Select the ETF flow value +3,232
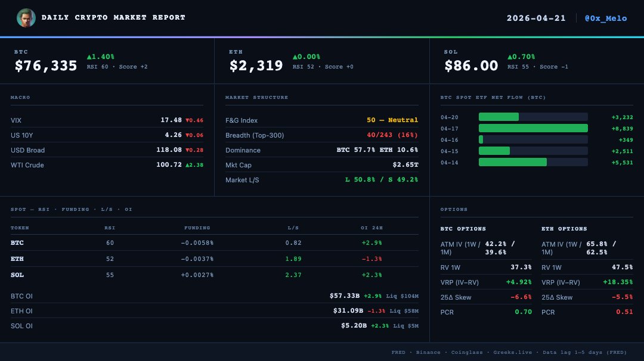 pyautogui.click(x=622, y=117)
